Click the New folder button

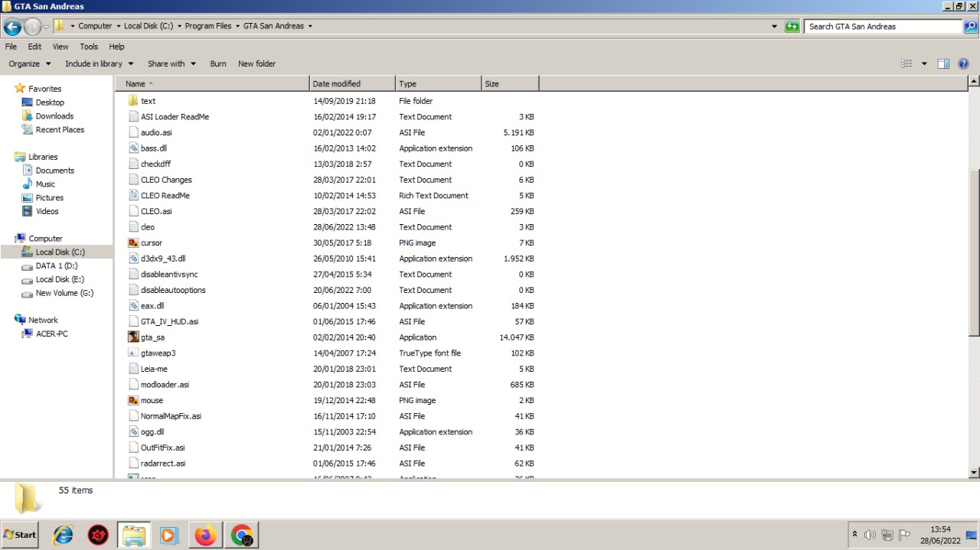(x=256, y=63)
